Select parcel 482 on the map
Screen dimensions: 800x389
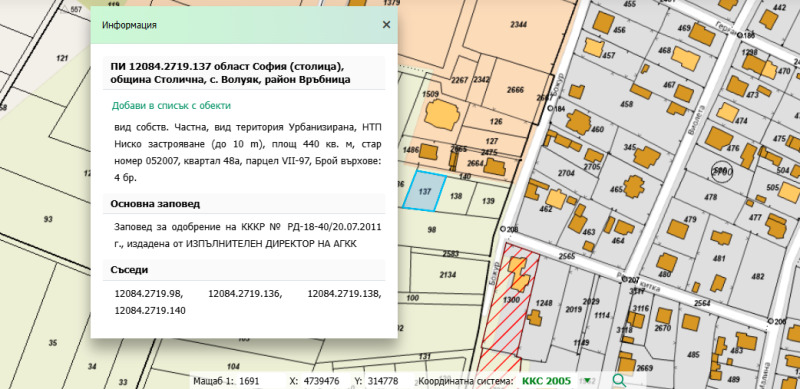758,277
